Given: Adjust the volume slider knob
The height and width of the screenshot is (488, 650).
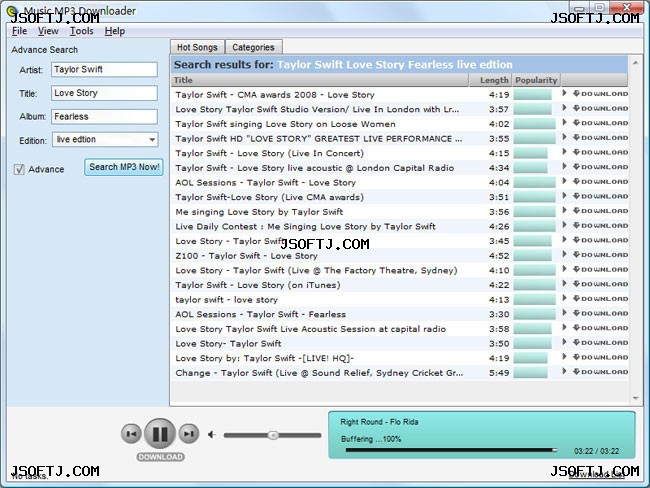Looking at the screenshot, I should pyautogui.click(x=273, y=435).
